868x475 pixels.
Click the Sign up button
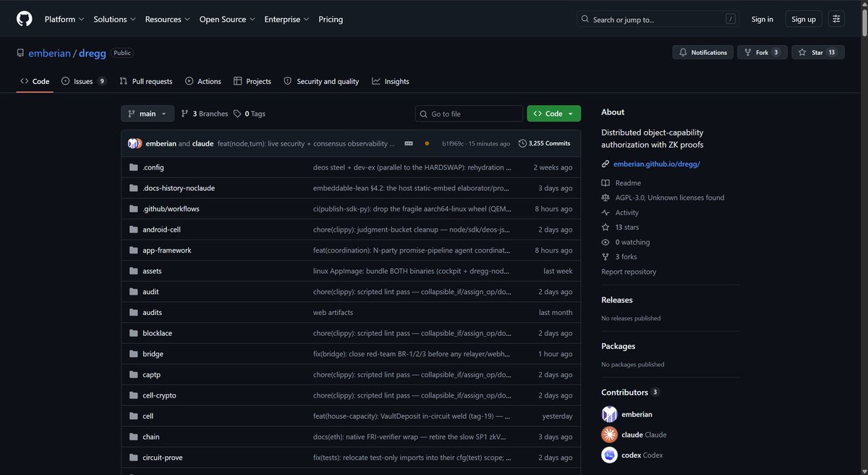[x=804, y=20]
